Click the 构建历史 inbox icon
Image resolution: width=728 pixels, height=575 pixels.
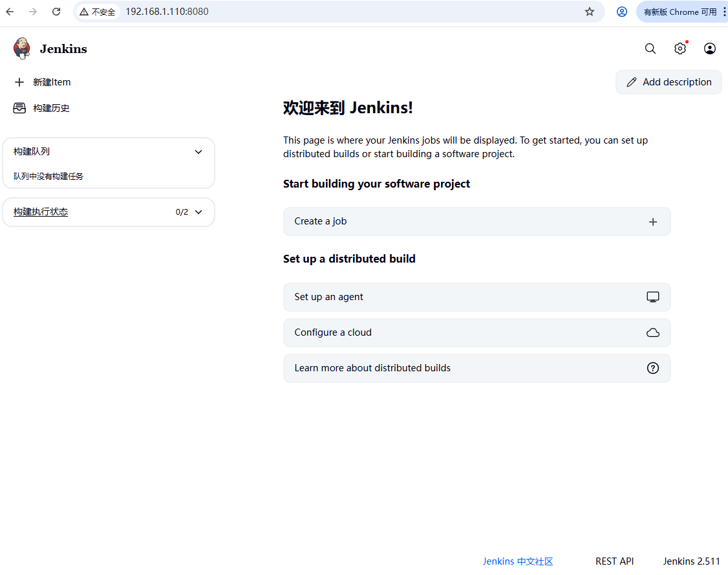(x=19, y=108)
